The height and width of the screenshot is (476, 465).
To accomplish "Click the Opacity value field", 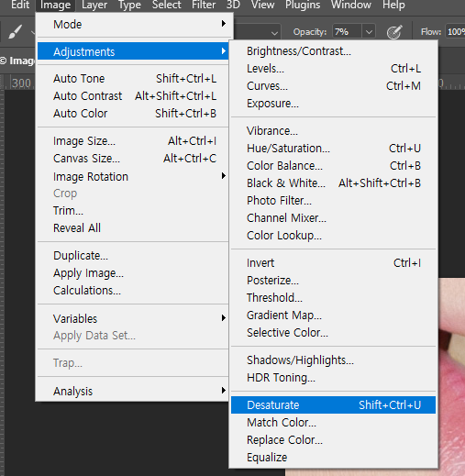I will click(347, 32).
